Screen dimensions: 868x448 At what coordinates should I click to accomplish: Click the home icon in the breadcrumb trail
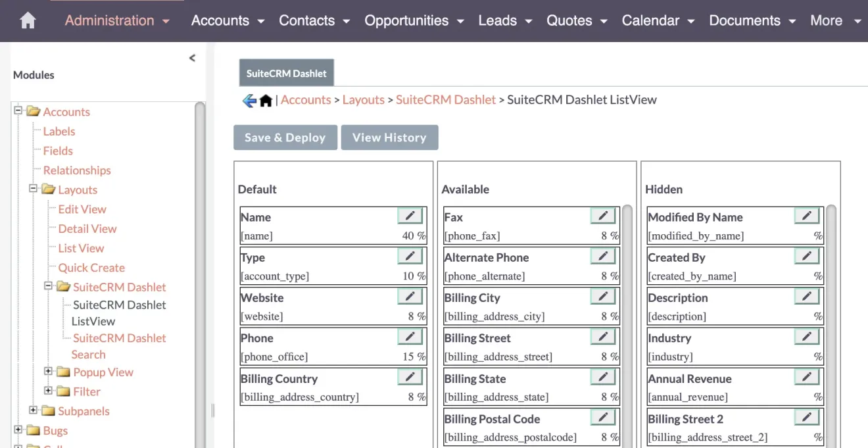265,99
